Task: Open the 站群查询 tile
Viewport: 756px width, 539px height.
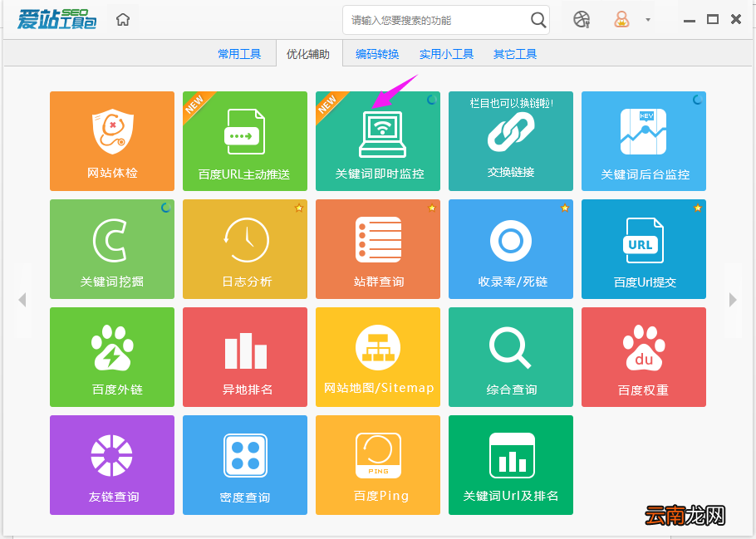Action: (x=378, y=249)
